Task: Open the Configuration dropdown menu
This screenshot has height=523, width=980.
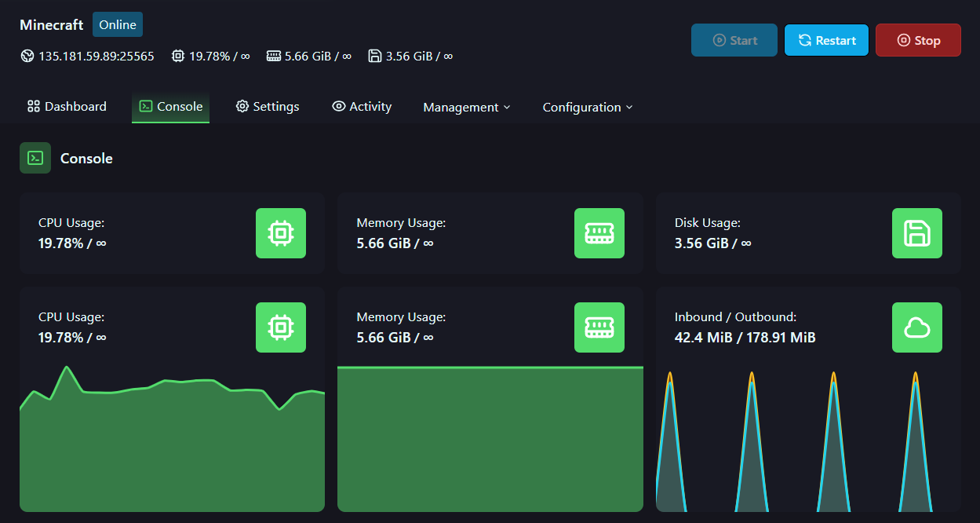Action: point(587,107)
